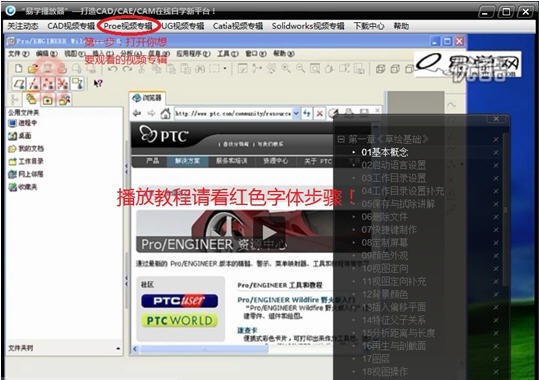Click the Refit view icon after the zoom-out icon

pos(315,68)
